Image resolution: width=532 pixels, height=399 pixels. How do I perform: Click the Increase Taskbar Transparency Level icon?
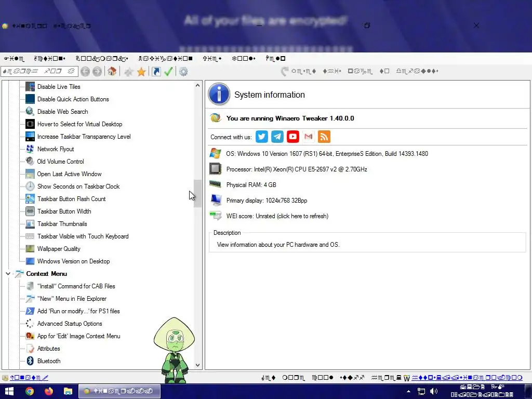[x=30, y=137]
